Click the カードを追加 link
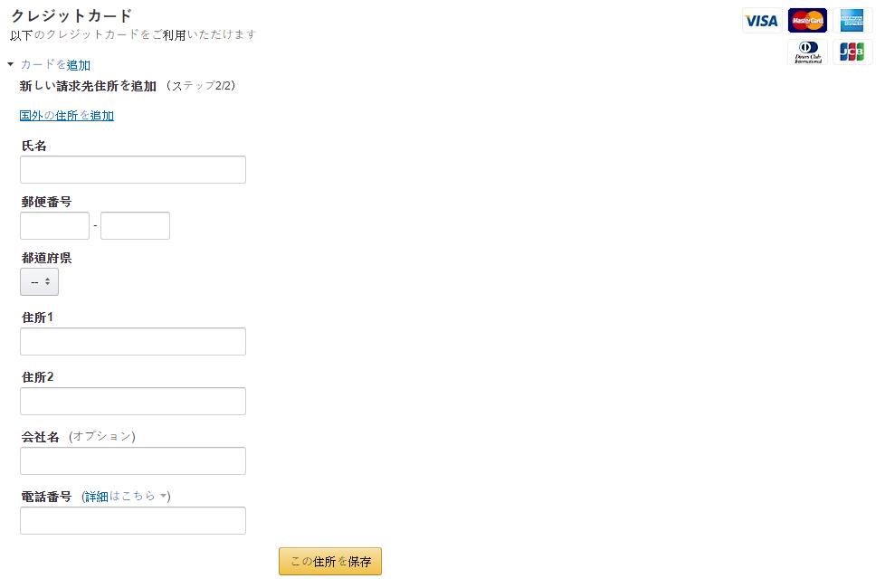The image size is (885, 588). (55, 65)
